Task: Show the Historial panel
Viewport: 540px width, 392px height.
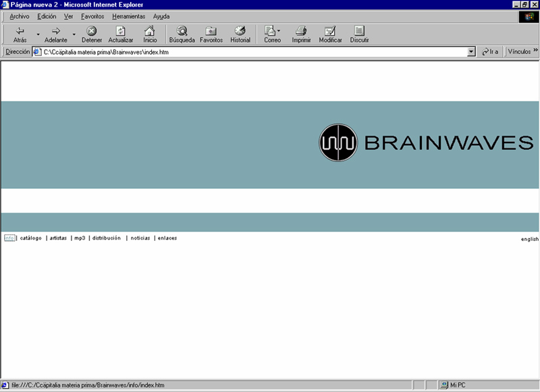Action: coord(240,35)
